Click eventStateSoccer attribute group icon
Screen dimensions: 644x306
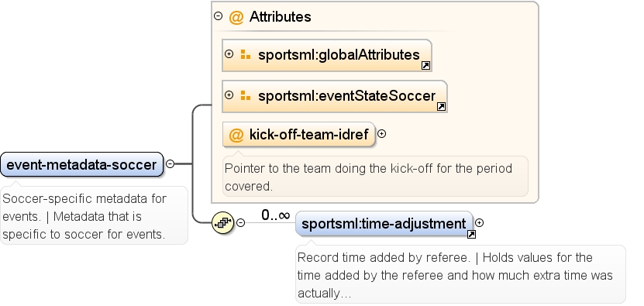246,95
